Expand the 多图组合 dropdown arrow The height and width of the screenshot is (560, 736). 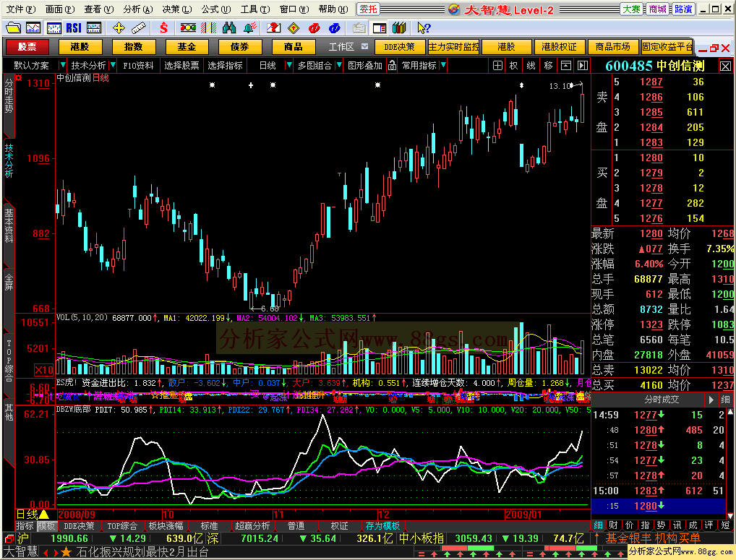click(338, 65)
